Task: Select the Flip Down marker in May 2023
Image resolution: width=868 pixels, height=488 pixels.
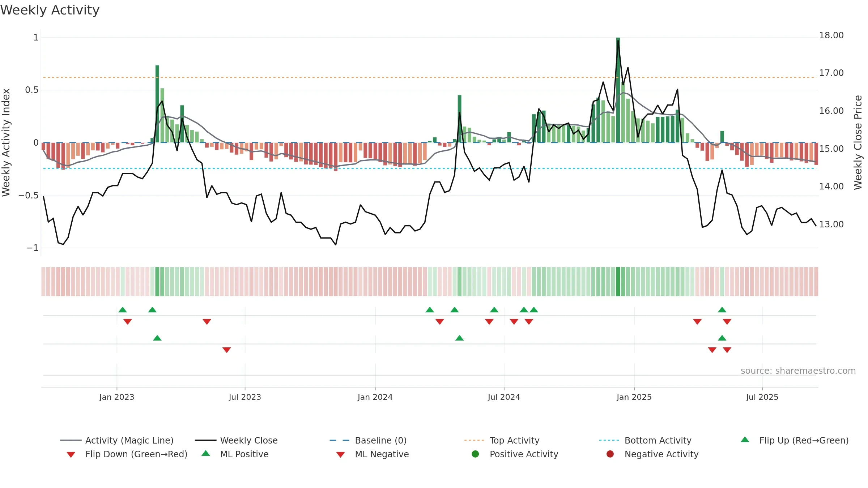Action: (x=207, y=322)
